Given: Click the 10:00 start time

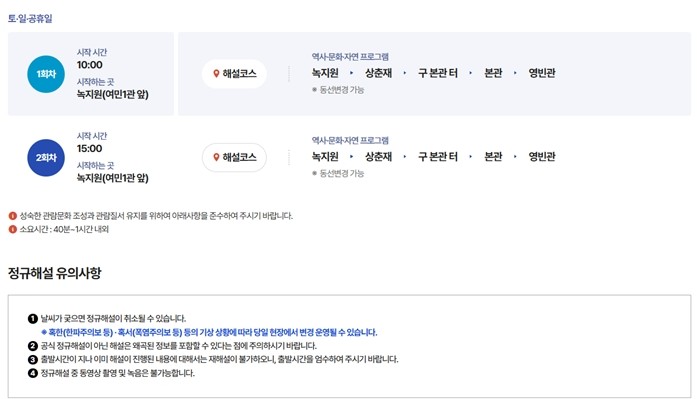Looking at the screenshot, I should (x=89, y=65).
